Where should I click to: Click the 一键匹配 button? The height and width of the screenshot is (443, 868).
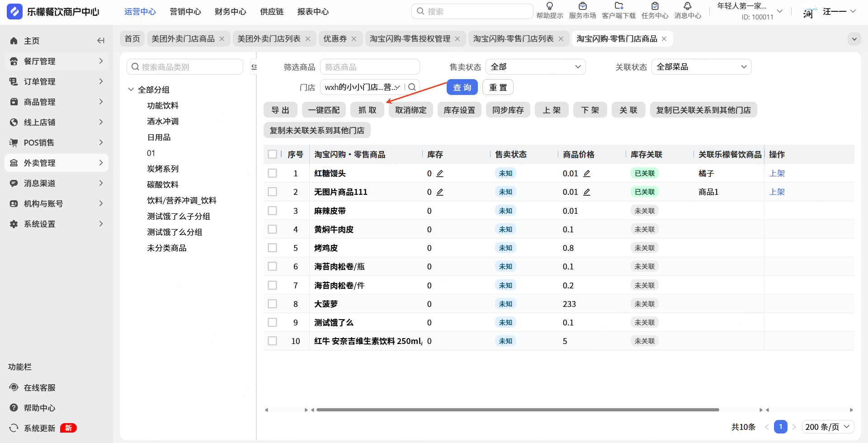[324, 110]
